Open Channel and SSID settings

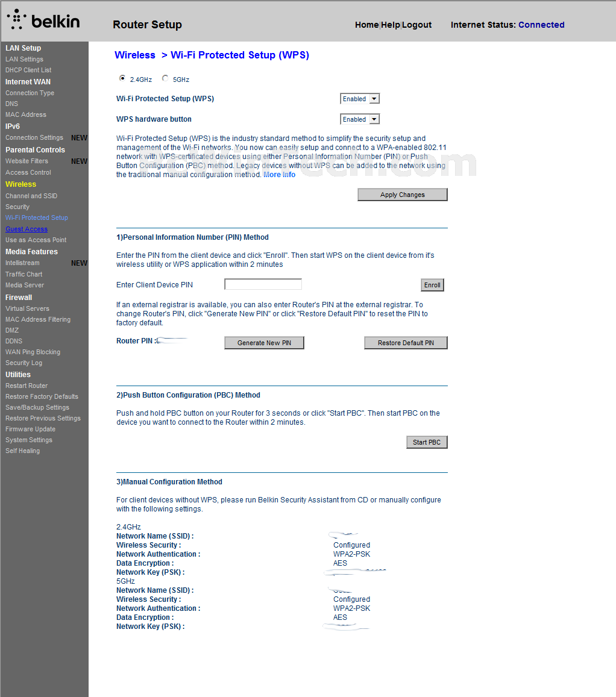pyautogui.click(x=31, y=196)
